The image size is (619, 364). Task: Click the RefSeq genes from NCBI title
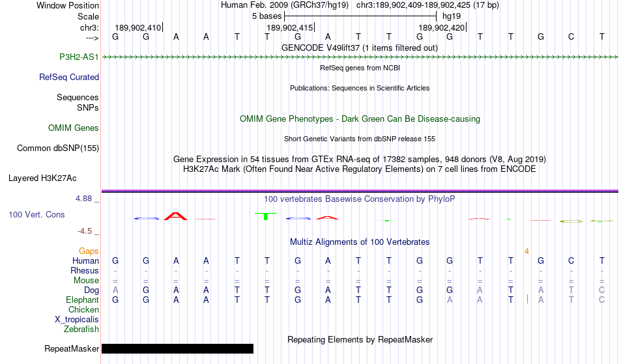[360, 68]
